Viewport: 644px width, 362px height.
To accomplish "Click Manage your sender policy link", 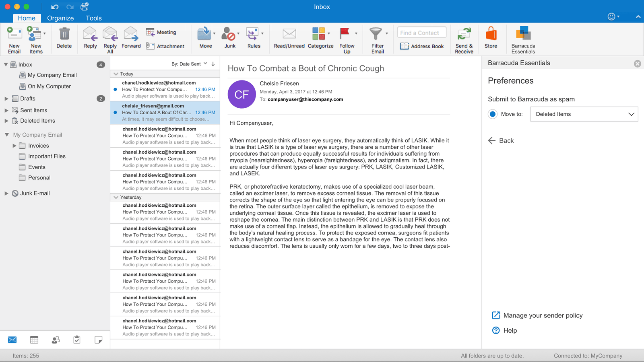I will (x=543, y=315).
